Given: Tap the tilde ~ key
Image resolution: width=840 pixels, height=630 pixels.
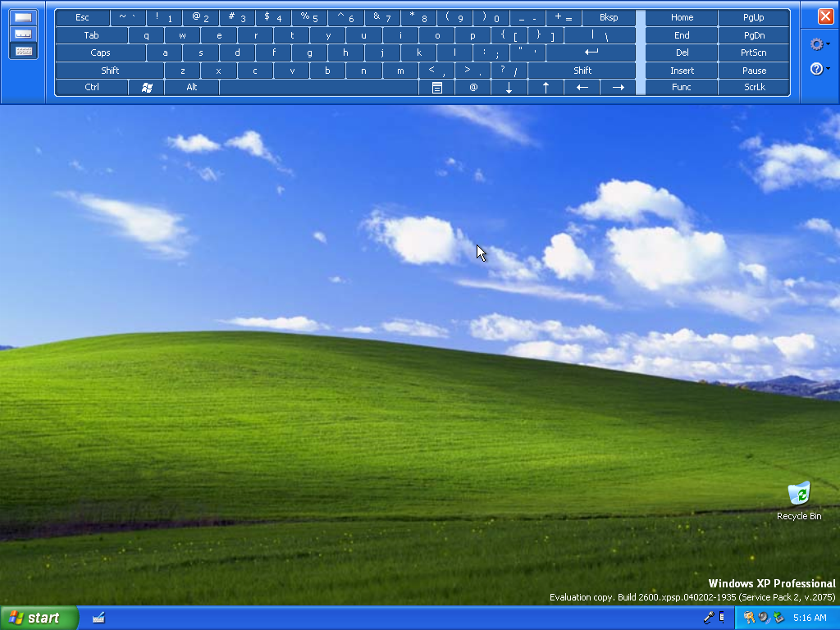Looking at the screenshot, I should [x=127, y=18].
